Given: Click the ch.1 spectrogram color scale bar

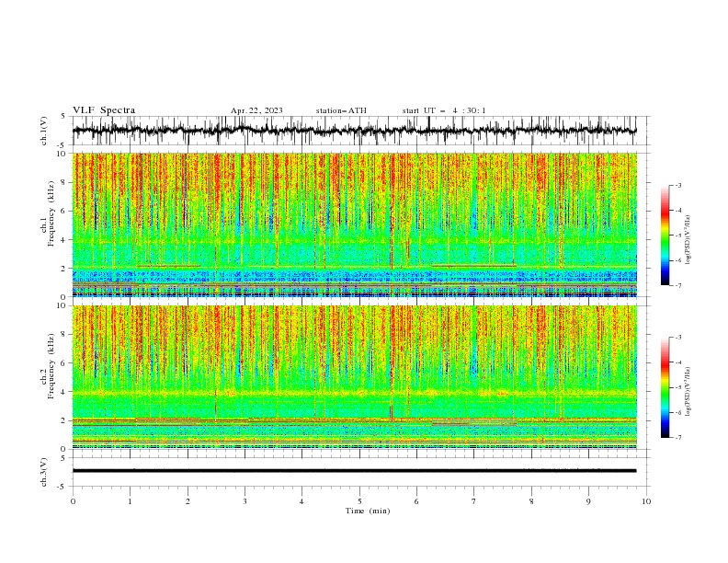Looking at the screenshot, I should (x=665, y=236).
